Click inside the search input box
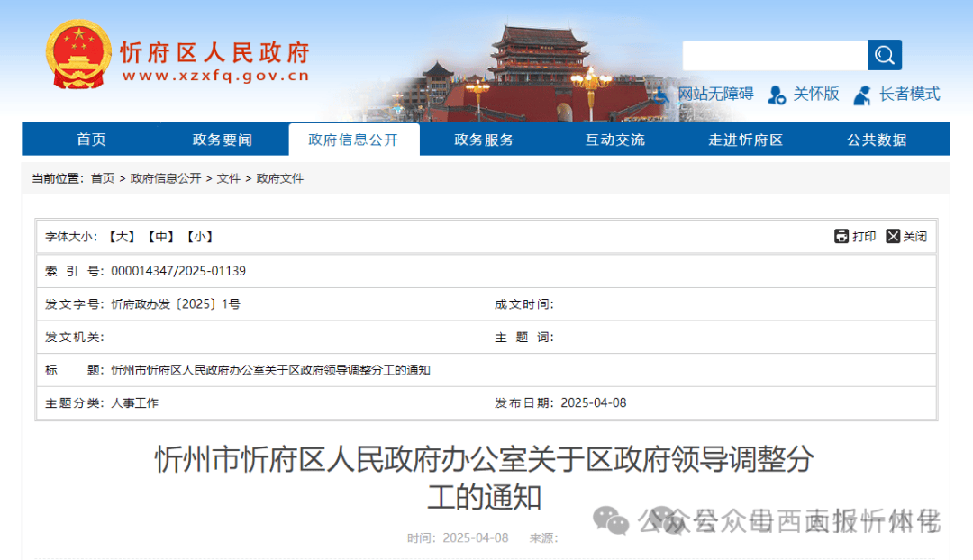The image size is (973, 560). [775, 55]
